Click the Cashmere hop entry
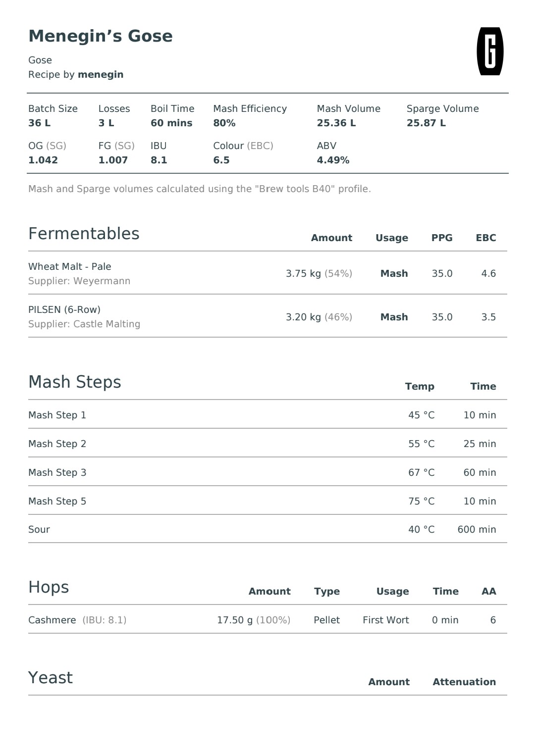The width and height of the screenshot is (535, 756). click(x=52, y=620)
